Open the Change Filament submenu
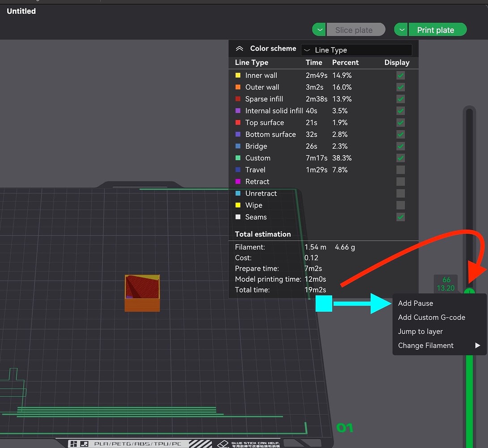The image size is (488, 448). pyautogui.click(x=440, y=345)
